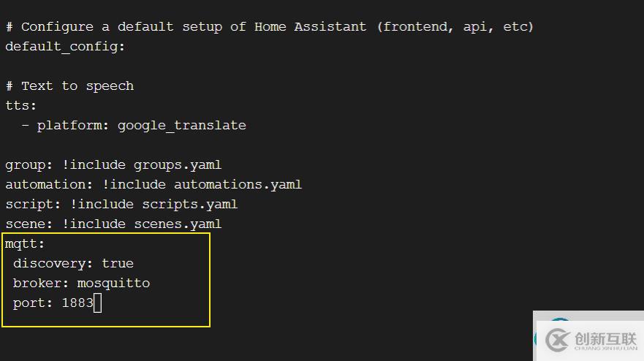Place cursor on the tts: key
644x361 pixels.
[21, 106]
